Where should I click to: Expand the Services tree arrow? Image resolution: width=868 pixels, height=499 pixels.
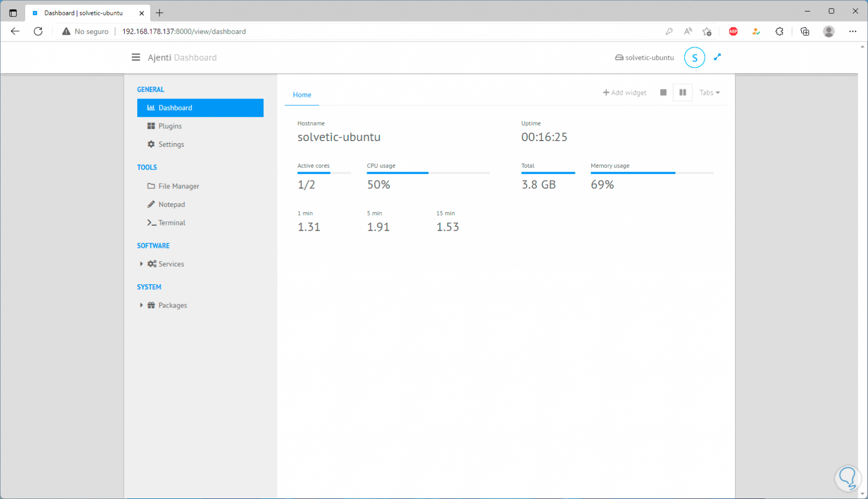pyautogui.click(x=141, y=264)
